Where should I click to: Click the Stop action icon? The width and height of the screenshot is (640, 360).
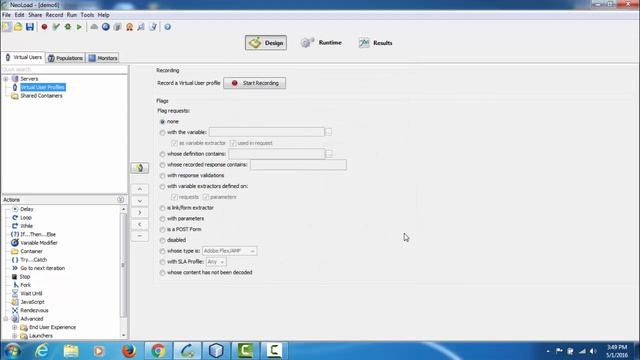pos(15,277)
